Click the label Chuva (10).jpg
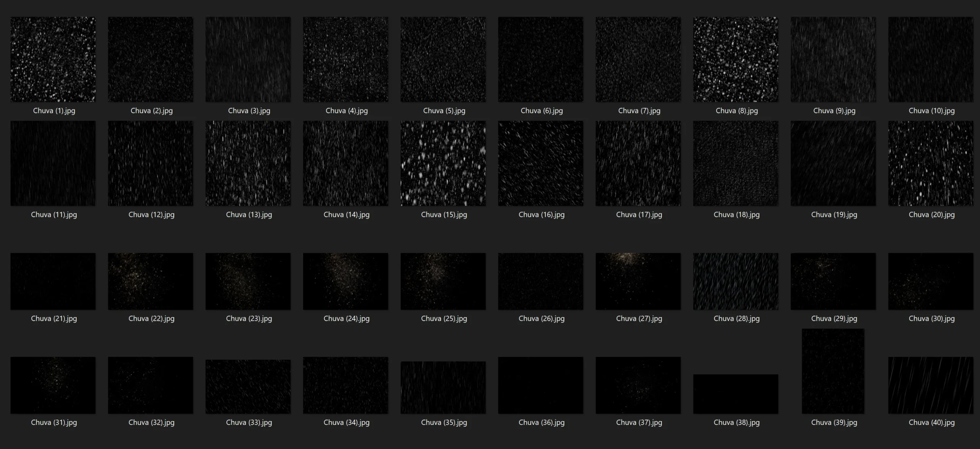 pyautogui.click(x=931, y=111)
